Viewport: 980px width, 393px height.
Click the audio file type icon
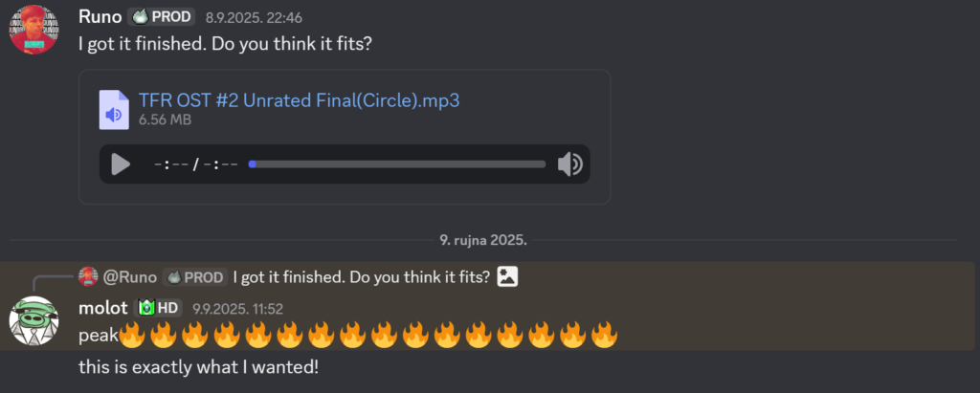pyautogui.click(x=113, y=109)
